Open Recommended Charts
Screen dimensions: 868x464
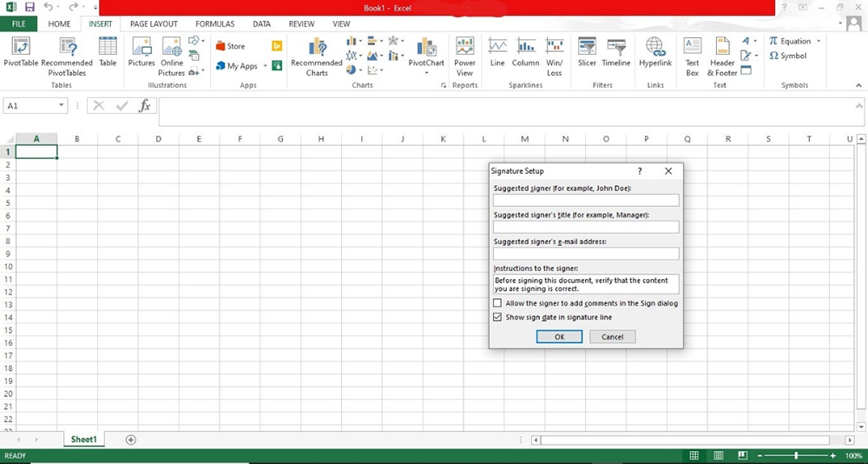click(317, 54)
